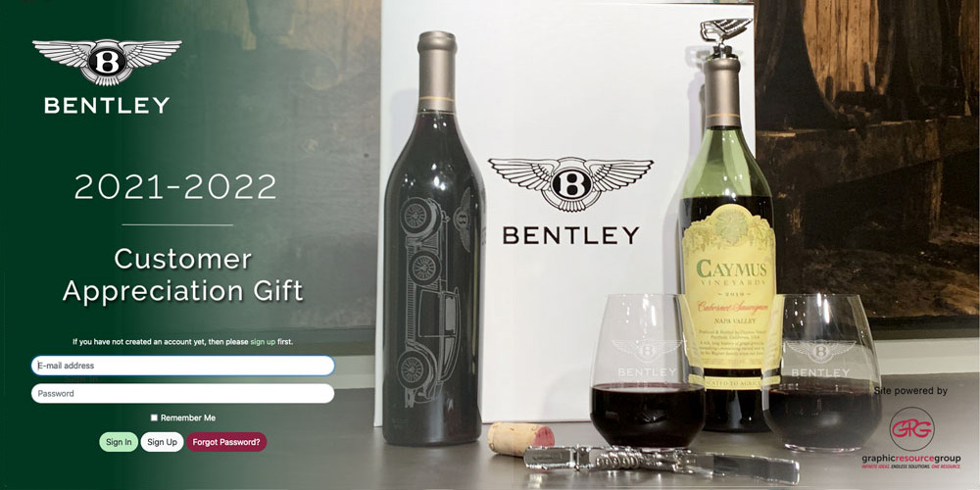Focus the E-mail address field
980x490 pixels.
(182, 366)
